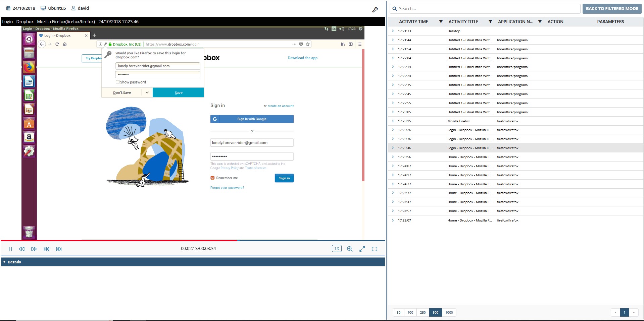Click the Trash icon in dock

pyautogui.click(x=29, y=232)
